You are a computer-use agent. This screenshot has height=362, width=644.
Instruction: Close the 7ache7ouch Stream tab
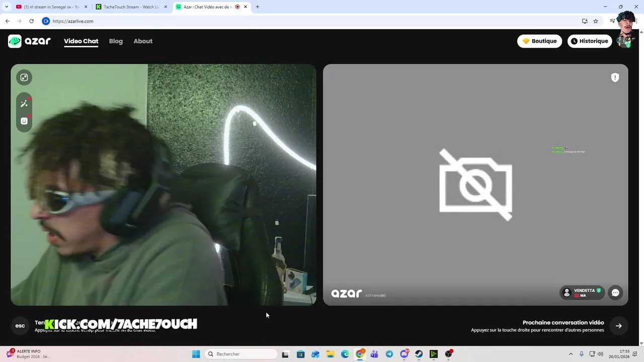pyautogui.click(x=166, y=7)
